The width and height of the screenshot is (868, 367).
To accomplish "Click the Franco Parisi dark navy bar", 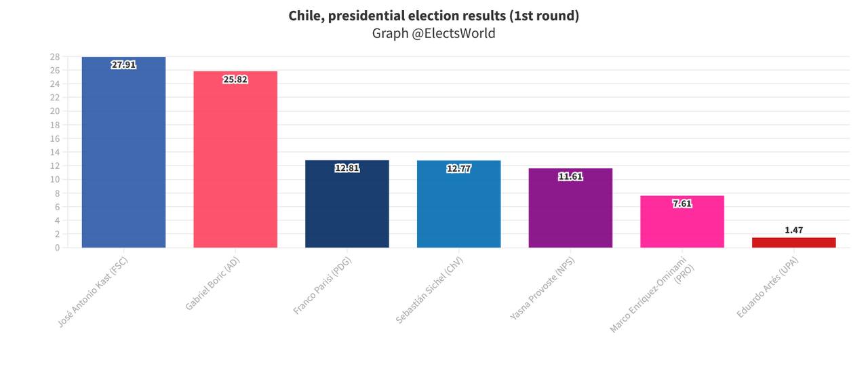I will click(x=347, y=204).
